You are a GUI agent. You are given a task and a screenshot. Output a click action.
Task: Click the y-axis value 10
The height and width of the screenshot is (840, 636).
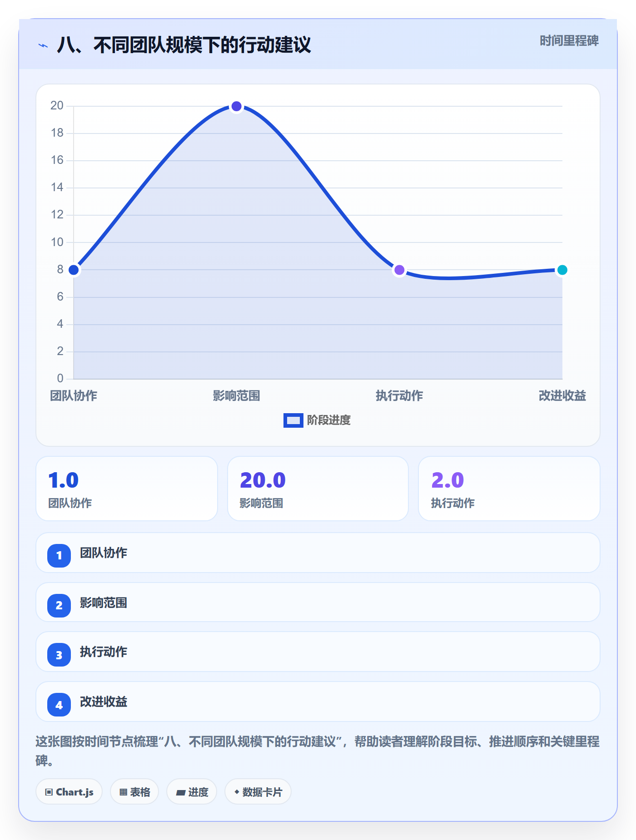(x=57, y=242)
